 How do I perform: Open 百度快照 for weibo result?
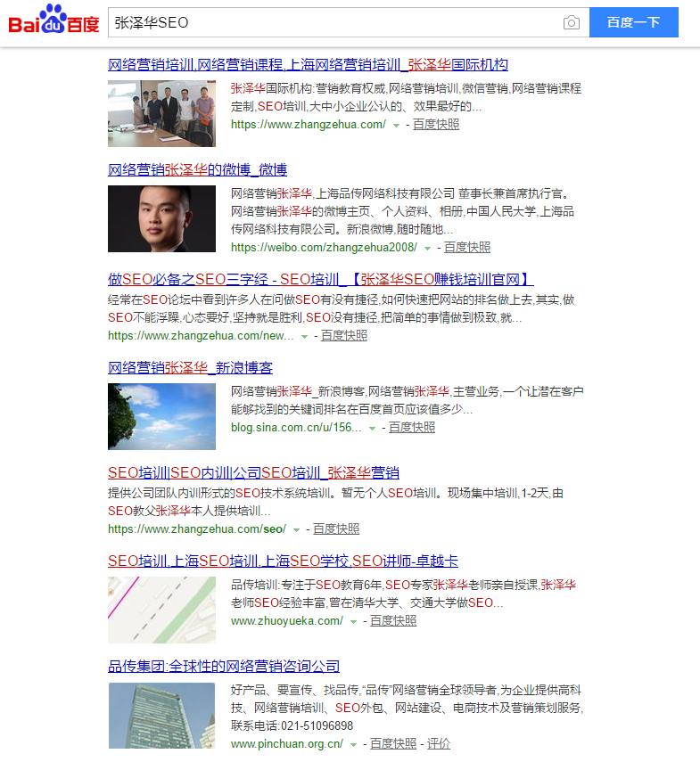click(x=466, y=248)
